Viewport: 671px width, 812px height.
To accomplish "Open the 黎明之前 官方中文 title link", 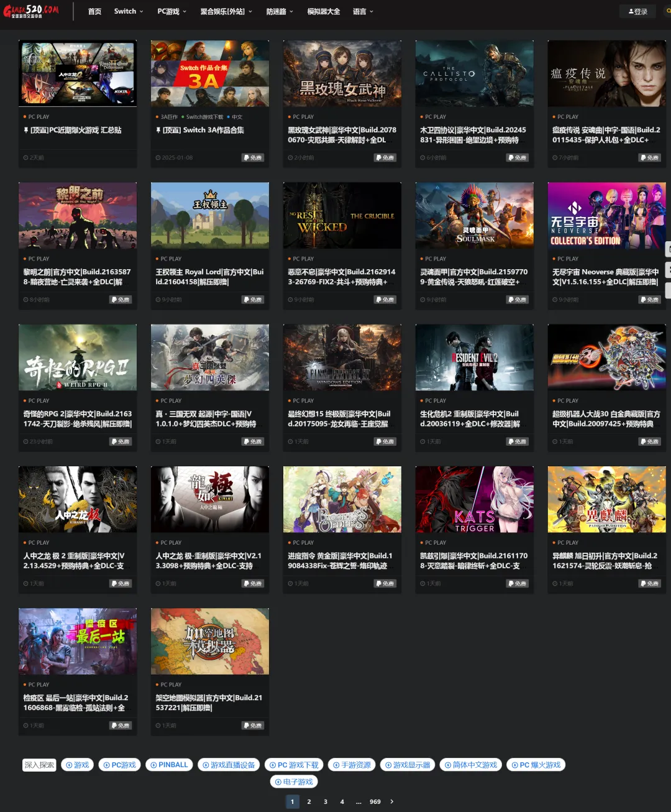I will (78, 277).
